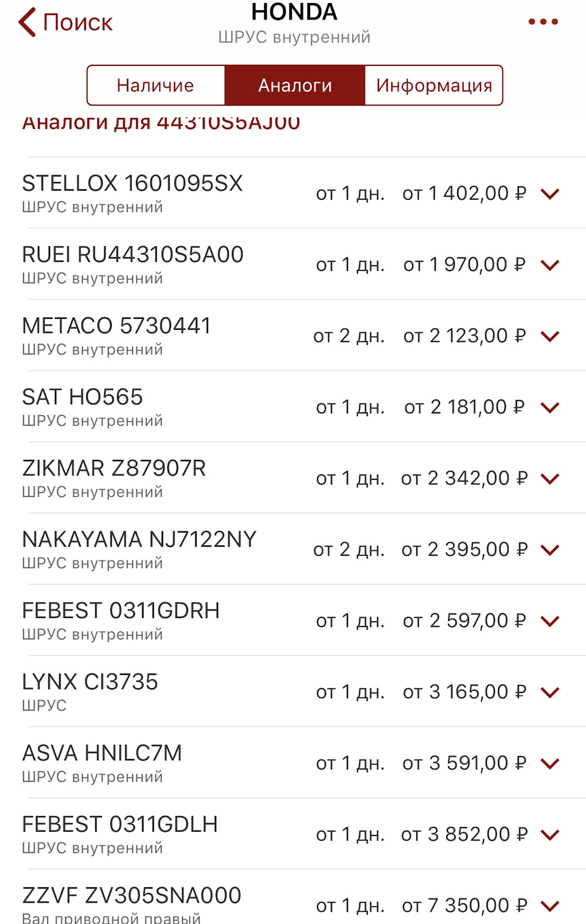Open the Информация tab

point(434,85)
